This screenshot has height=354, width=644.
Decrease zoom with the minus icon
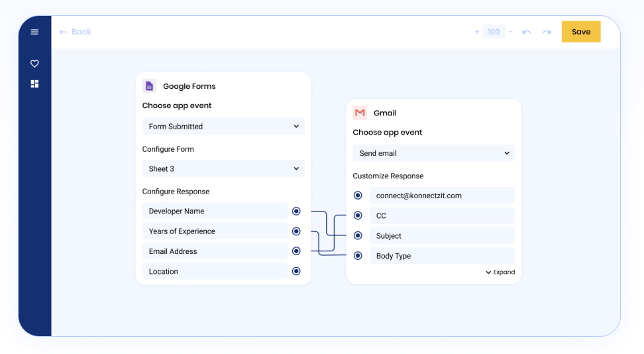click(511, 32)
